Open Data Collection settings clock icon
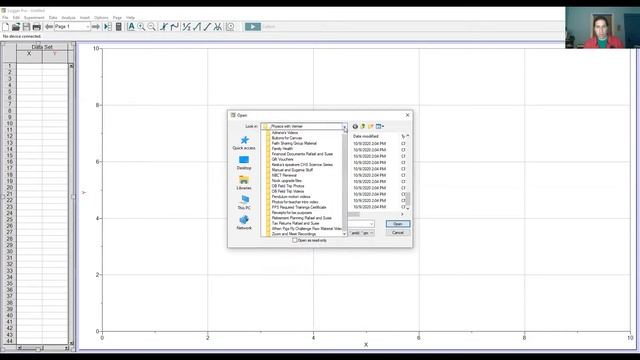Image resolution: width=640 pixels, height=360 pixels. pyautogui.click(x=230, y=27)
